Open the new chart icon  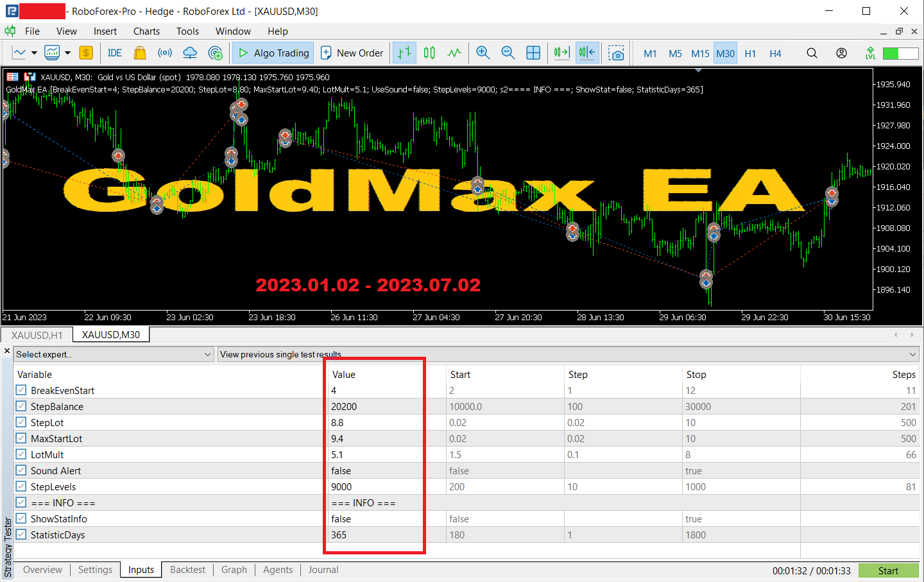coord(19,53)
